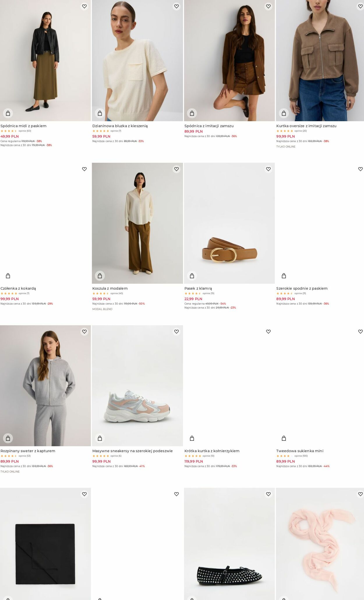Add Spódnica midi z paskiem to wishlist
Image resolution: width=364 pixels, height=600 pixels.
click(84, 6)
